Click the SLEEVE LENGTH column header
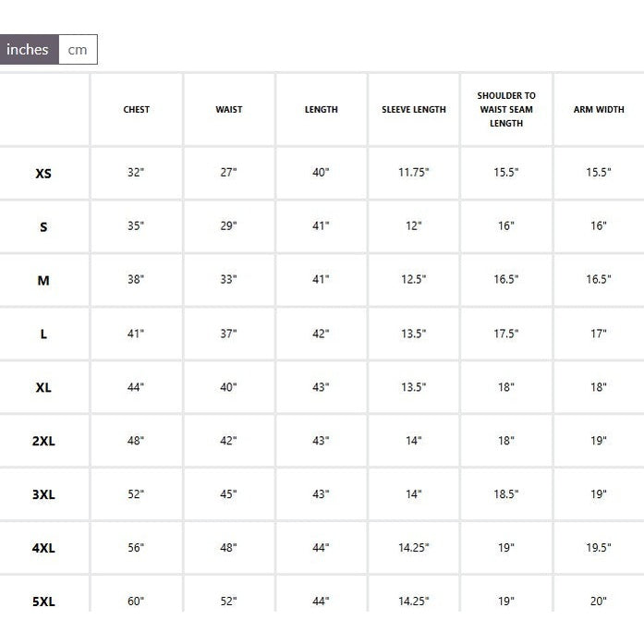Screen dimensions: 644x644 point(414,109)
